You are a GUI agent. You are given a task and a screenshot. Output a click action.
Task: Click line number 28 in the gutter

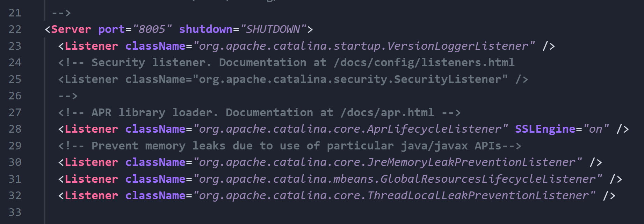[x=15, y=129]
